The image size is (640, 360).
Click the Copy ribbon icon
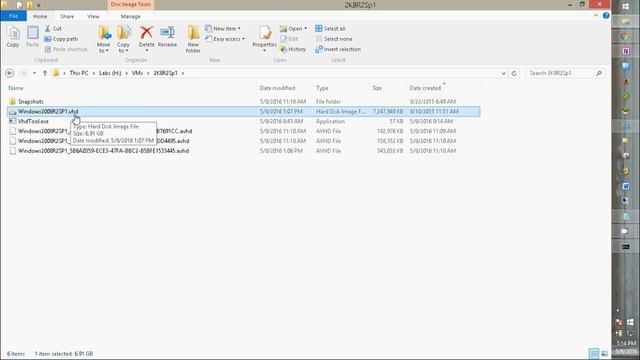coord(13,37)
